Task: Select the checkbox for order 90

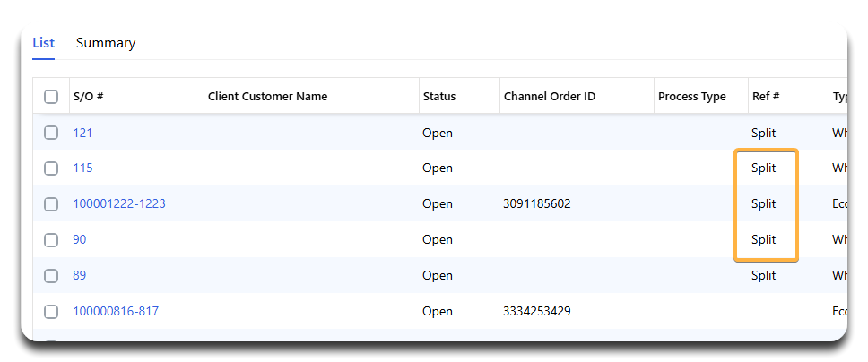Action: point(51,240)
